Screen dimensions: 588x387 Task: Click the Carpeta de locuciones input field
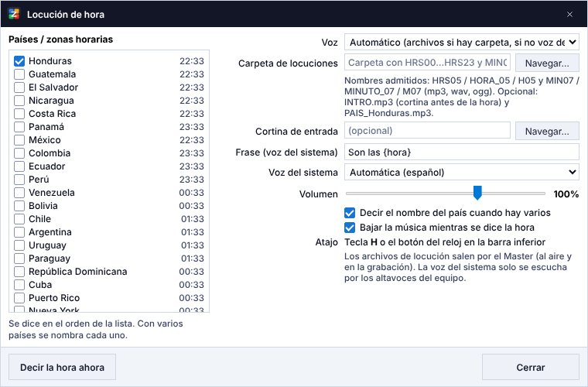coord(427,62)
